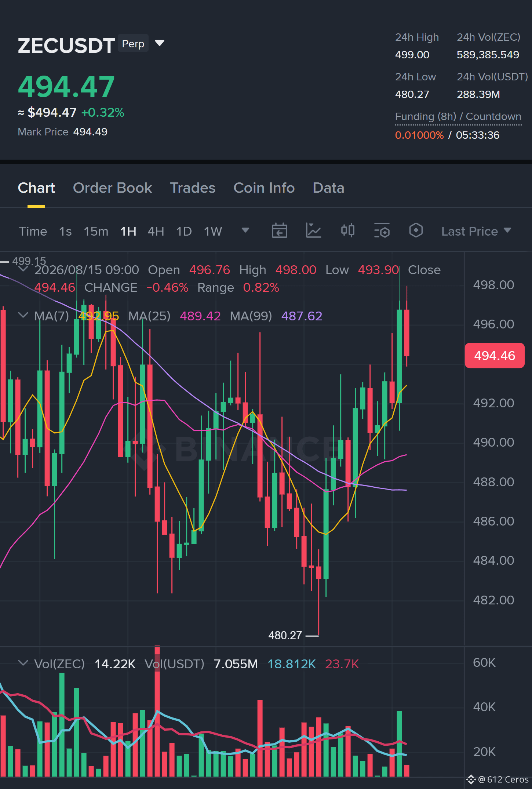Select the 4H interval
This screenshot has height=789, width=532.
tap(156, 231)
